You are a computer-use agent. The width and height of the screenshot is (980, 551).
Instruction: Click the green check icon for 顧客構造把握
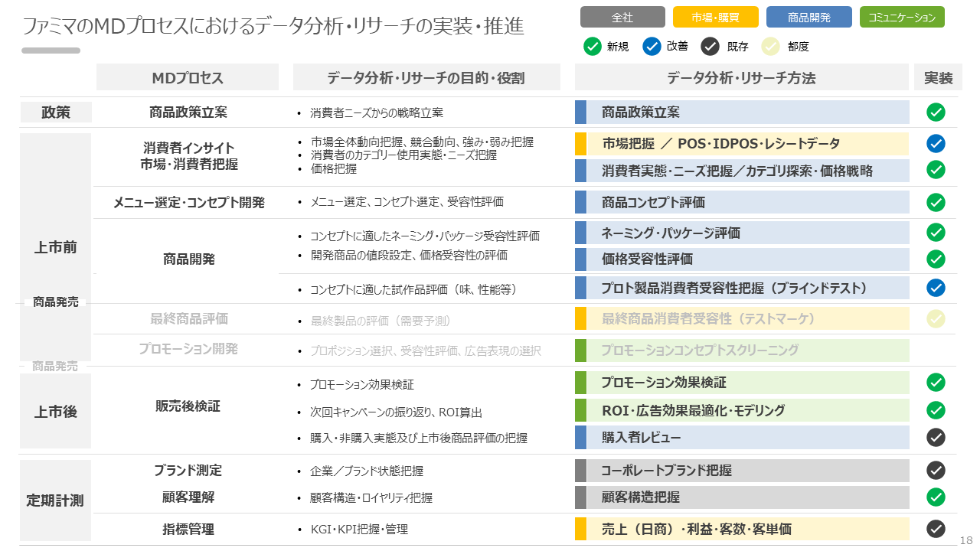pos(936,497)
